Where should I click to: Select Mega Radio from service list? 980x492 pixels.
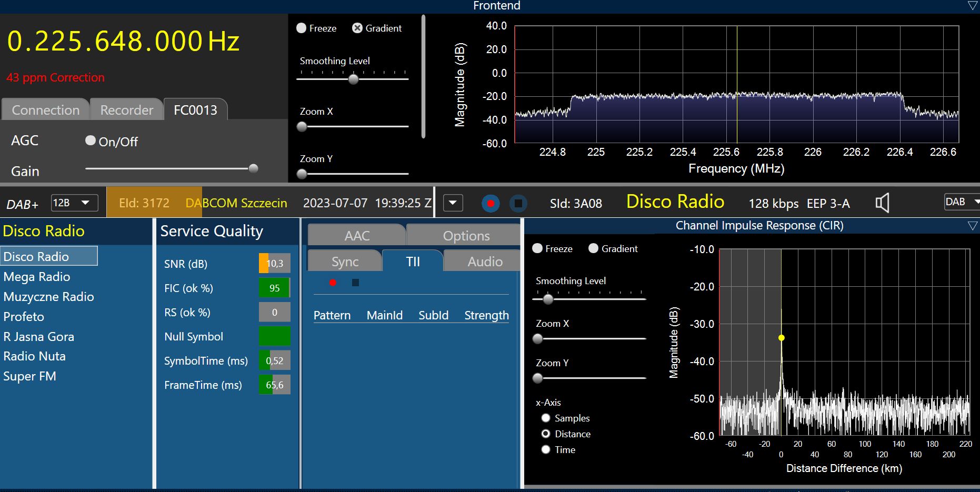(x=37, y=277)
